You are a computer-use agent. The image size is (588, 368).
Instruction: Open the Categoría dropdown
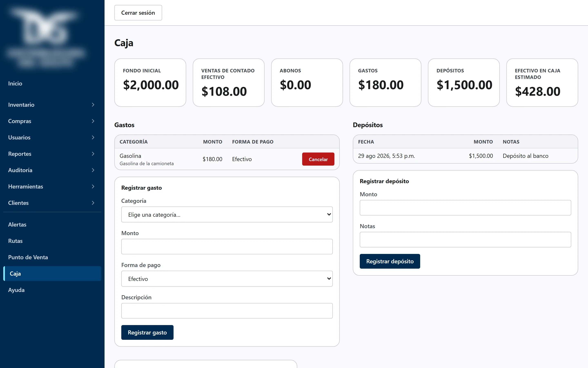point(227,214)
